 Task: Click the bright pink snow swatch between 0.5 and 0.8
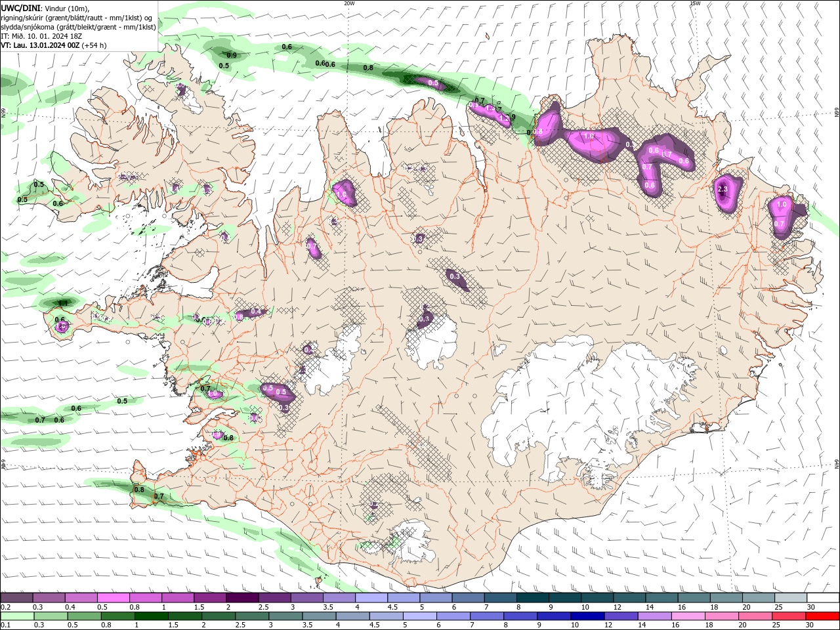click(112, 598)
